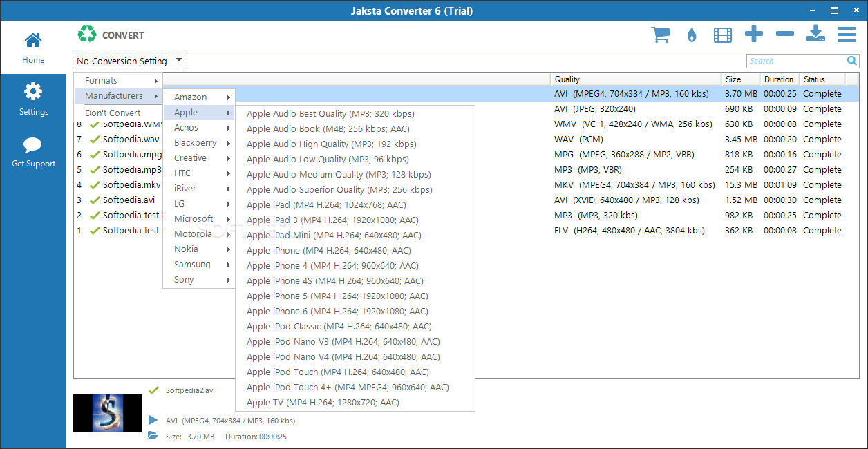The image size is (868, 449).
Task: Expand the Motorola manufacturer submenu
Action: (x=199, y=234)
